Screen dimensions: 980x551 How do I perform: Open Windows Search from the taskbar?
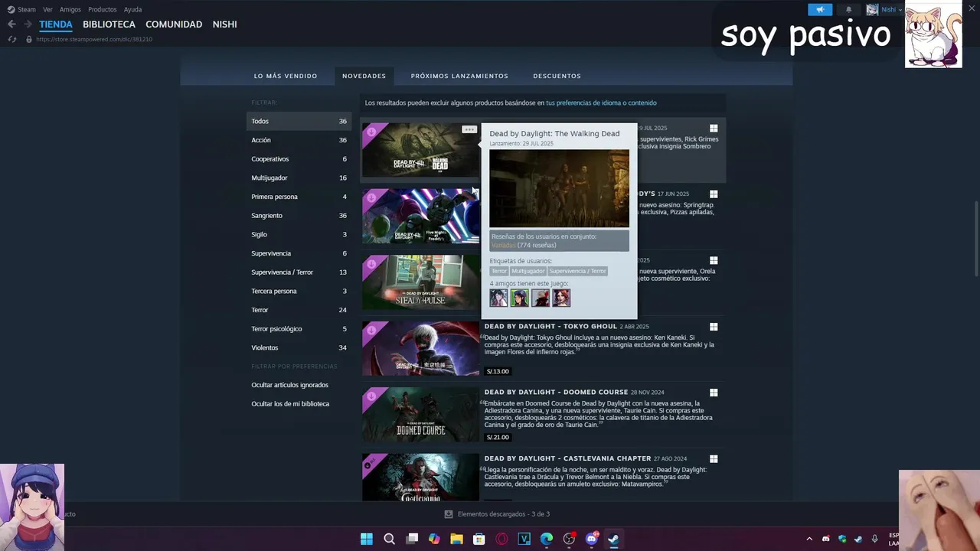click(389, 539)
